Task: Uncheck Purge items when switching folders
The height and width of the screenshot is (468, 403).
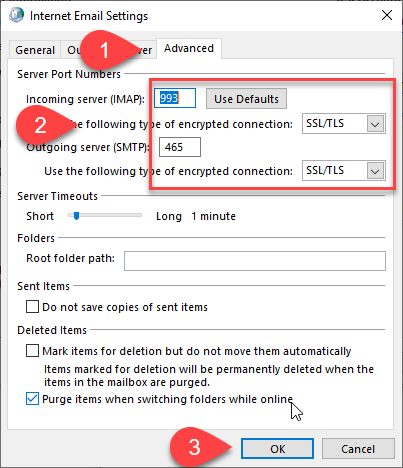Action: tap(32, 399)
